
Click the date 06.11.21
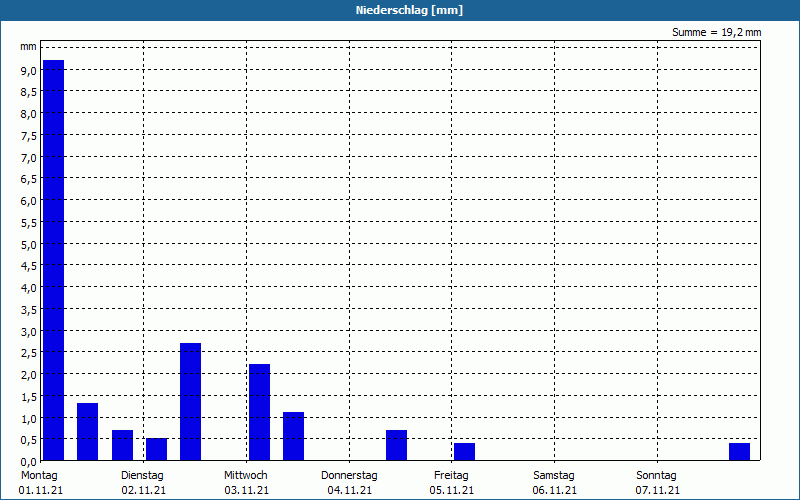(x=555, y=490)
